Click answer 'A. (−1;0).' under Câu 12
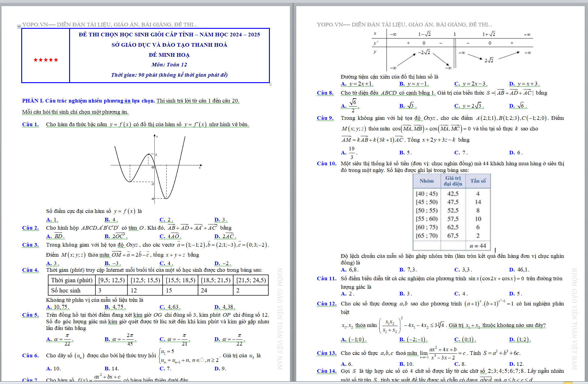The image size is (588, 384). pyautogui.click(x=354, y=339)
